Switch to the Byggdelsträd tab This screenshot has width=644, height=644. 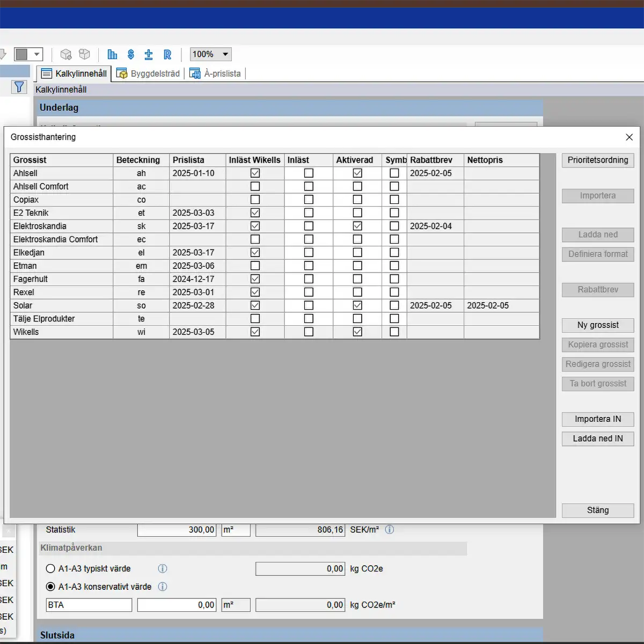[149, 74]
